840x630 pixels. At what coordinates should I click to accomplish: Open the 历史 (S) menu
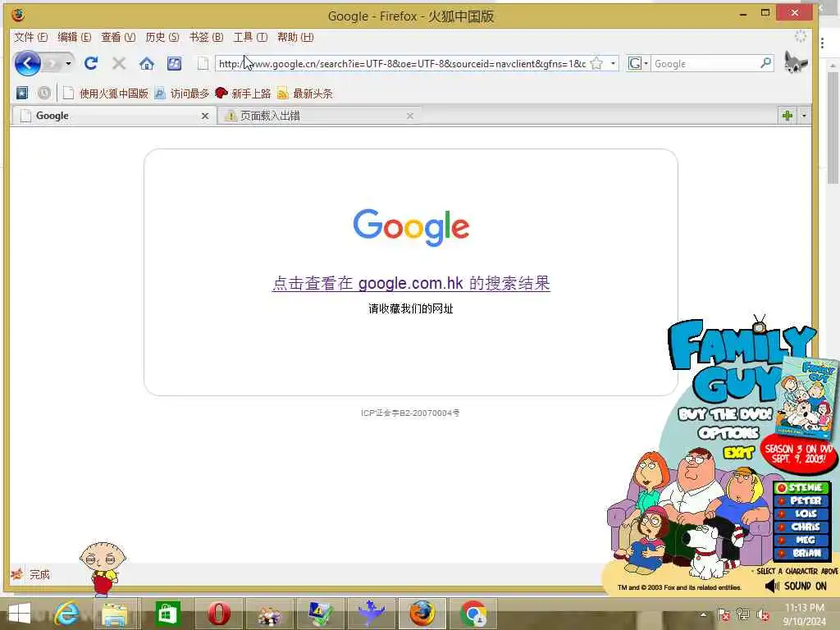tap(162, 37)
